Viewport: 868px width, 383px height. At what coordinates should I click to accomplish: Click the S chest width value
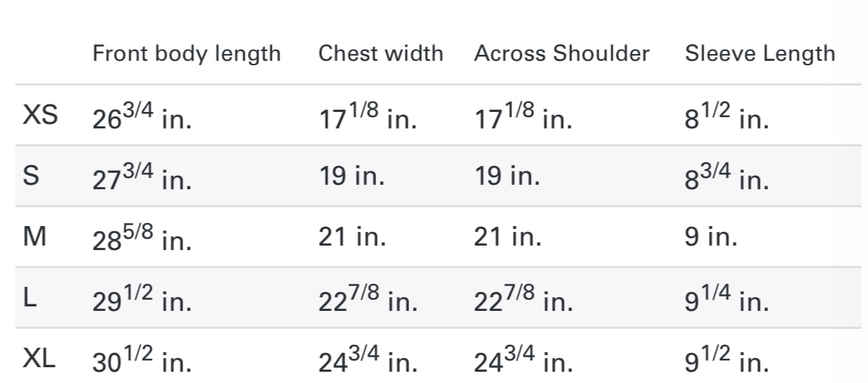click(351, 176)
